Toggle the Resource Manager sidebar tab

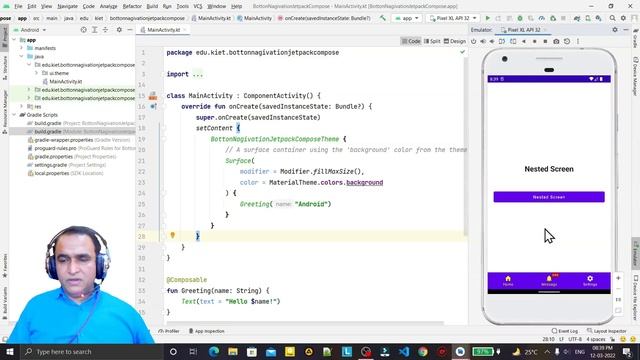[x=5, y=111]
